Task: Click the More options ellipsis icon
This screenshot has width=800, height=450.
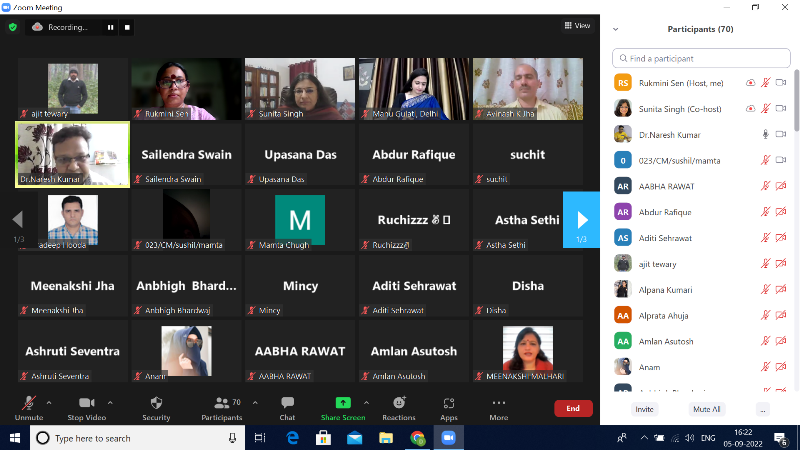Action: tap(498, 403)
